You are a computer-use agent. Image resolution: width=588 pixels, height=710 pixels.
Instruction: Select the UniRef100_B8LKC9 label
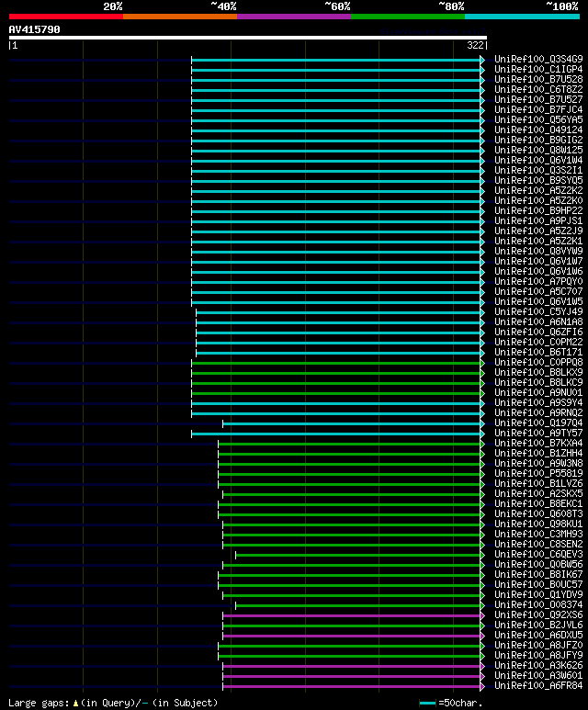pos(538,382)
